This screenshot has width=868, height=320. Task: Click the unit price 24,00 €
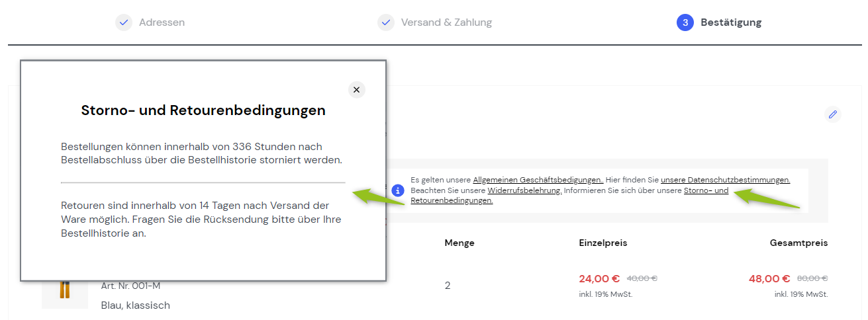tap(599, 279)
